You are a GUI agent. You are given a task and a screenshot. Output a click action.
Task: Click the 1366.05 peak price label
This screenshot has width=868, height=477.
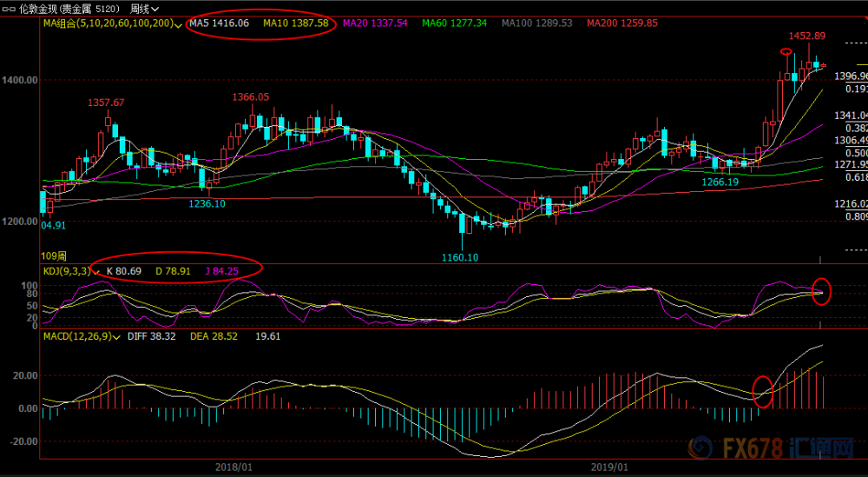pos(251,97)
